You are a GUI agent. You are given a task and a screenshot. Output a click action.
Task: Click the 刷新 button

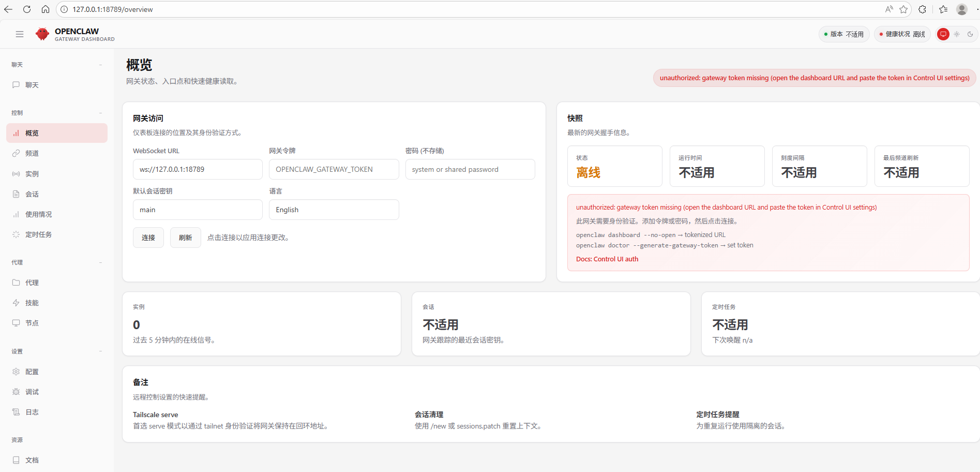click(186, 238)
